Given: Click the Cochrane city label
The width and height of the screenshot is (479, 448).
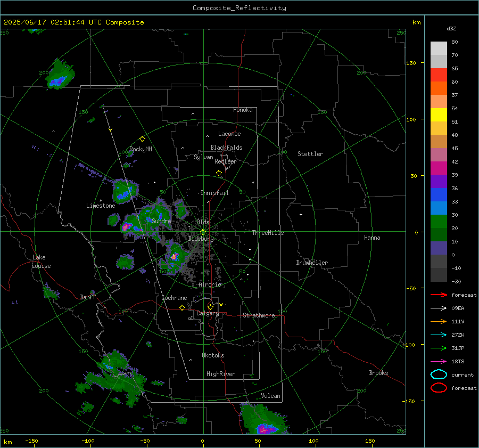Looking at the screenshot, I should coord(174,298).
